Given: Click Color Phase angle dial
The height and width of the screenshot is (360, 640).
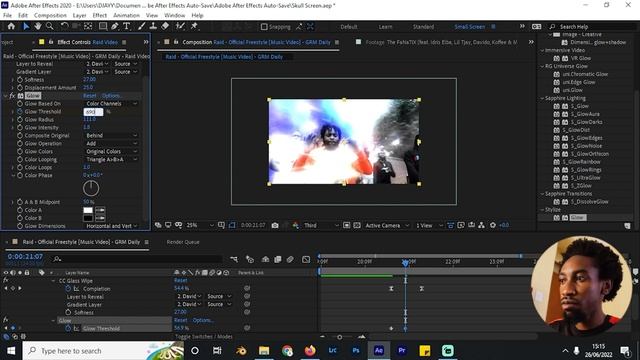Looking at the screenshot, I should pos(91,188).
